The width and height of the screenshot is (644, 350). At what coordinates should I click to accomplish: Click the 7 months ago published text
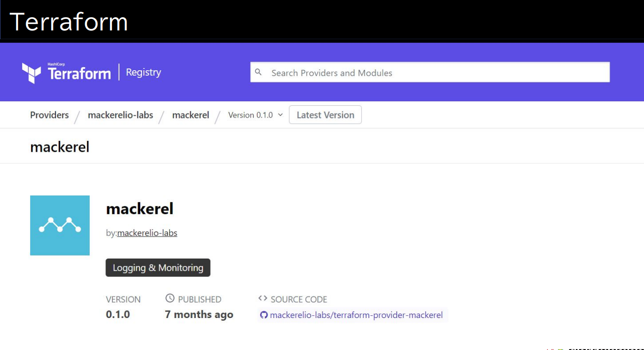click(199, 314)
